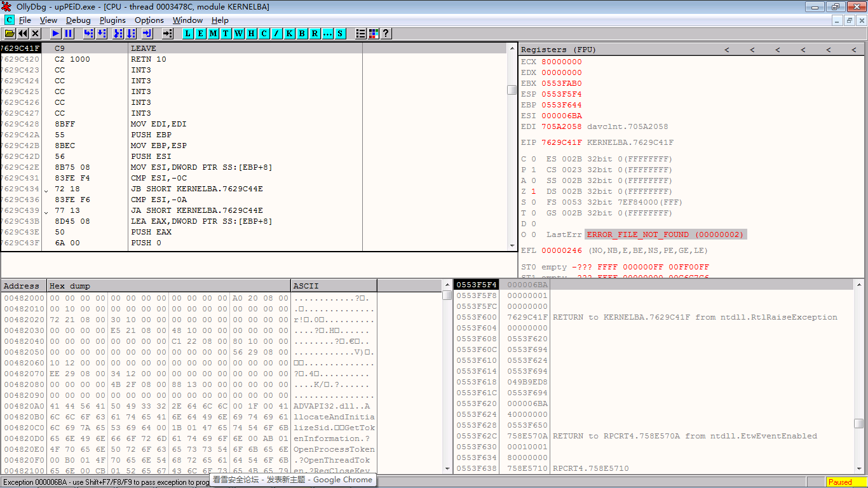Select the LastErr ERROR_FILE_NOT_FOUND entry
Screen dimensions: 868x488
tap(665, 234)
